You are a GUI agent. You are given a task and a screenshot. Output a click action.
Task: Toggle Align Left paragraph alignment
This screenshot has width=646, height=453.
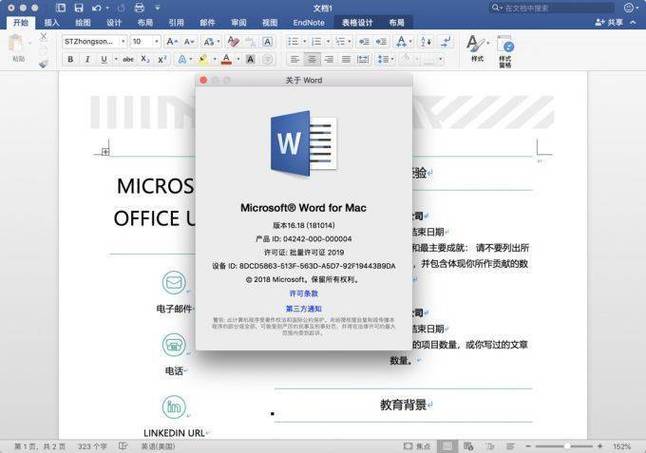pyautogui.click(x=295, y=59)
